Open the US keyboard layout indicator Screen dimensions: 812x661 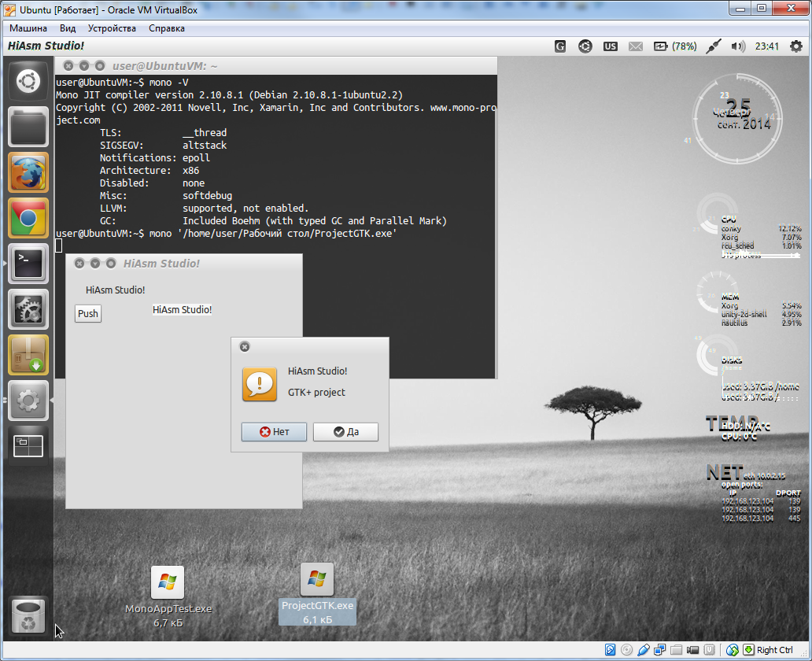coord(611,46)
